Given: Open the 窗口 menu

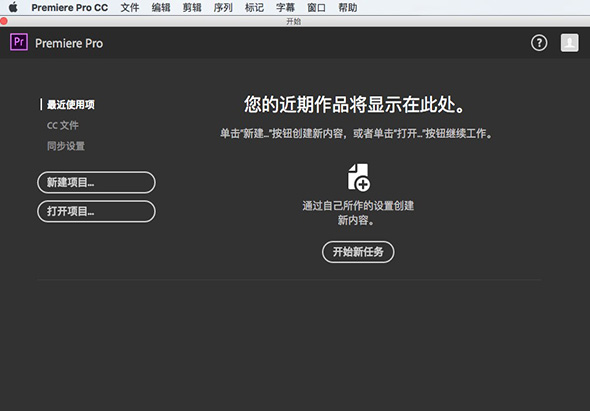Looking at the screenshot, I should coord(316,8).
